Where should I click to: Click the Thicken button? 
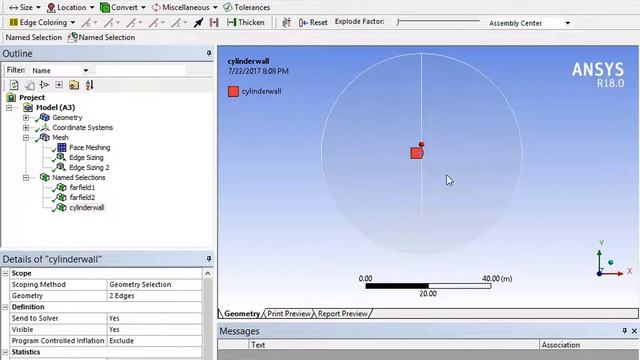coord(246,22)
